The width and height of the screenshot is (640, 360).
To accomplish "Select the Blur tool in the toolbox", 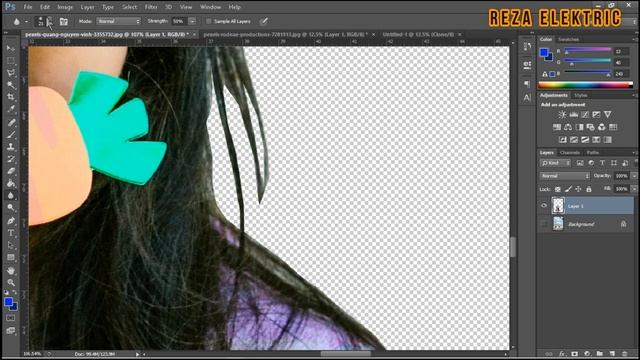I will 11,196.
